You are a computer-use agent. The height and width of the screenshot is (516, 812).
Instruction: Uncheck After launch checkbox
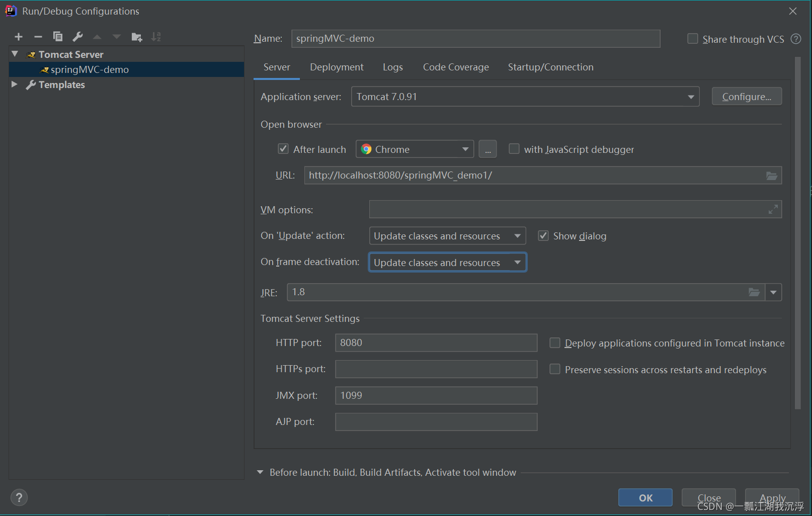pyautogui.click(x=283, y=149)
